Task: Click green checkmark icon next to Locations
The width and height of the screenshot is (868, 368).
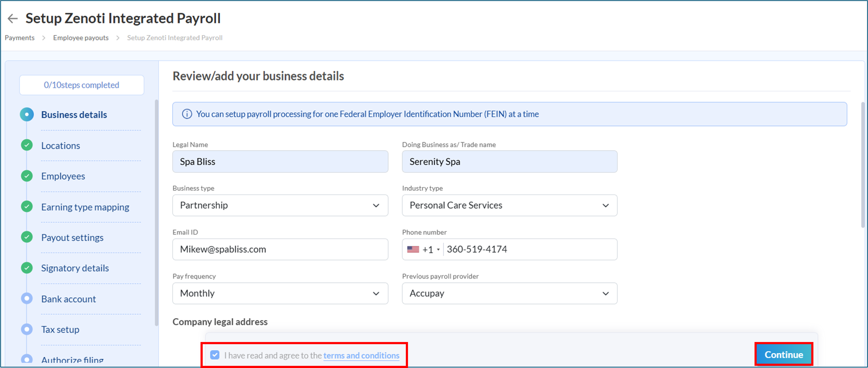Action: 27,145
